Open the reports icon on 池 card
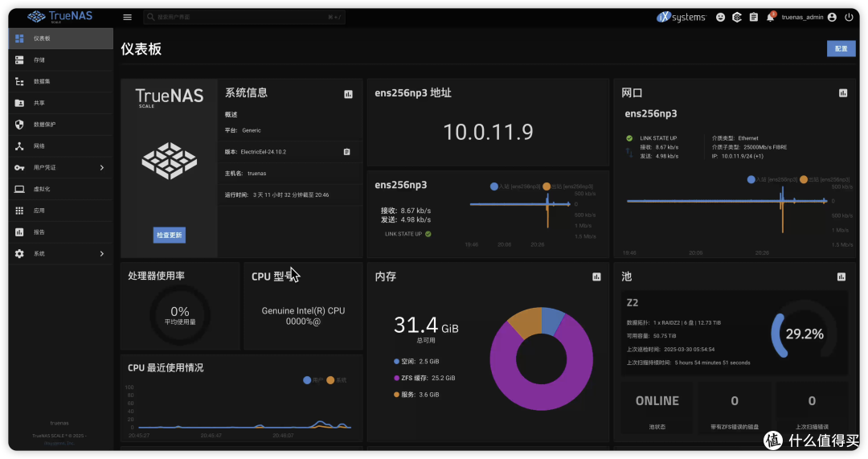The image size is (868, 459). coord(841,277)
